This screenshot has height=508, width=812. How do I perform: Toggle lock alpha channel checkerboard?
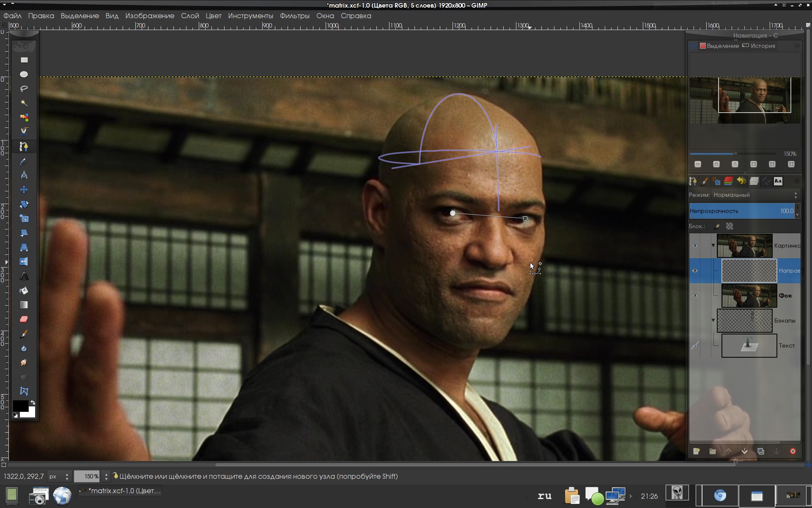coord(730,226)
